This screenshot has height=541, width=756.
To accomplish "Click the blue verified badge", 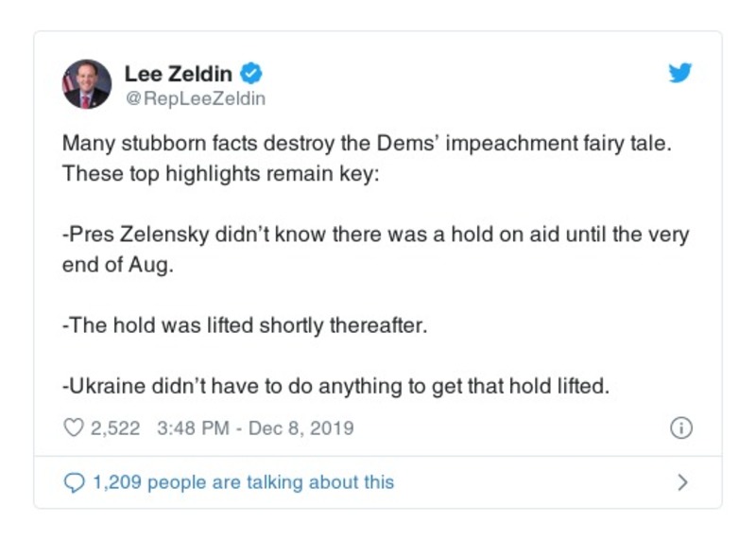I will (x=252, y=73).
